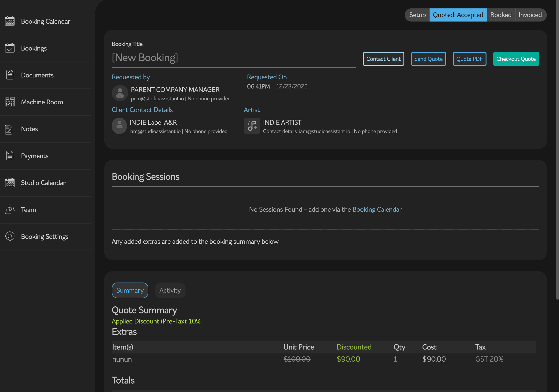Click the Qty column header
Image resolution: width=559 pixels, height=392 pixels.
[399, 347]
